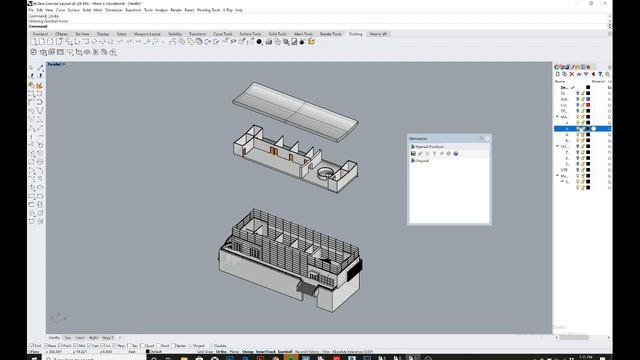Toggle Osnap in the status bar
This screenshot has height=360, width=640.
coord(248,351)
